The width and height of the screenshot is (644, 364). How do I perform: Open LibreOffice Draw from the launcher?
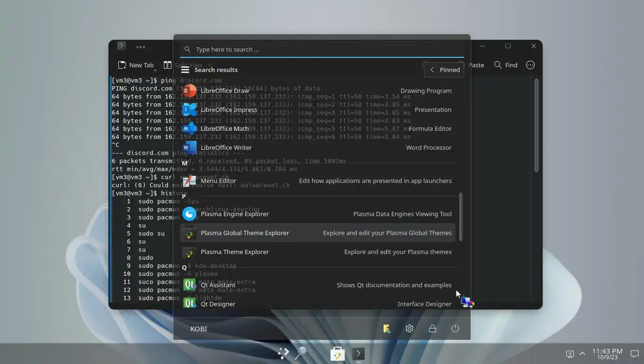pyautogui.click(x=317, y=91)
